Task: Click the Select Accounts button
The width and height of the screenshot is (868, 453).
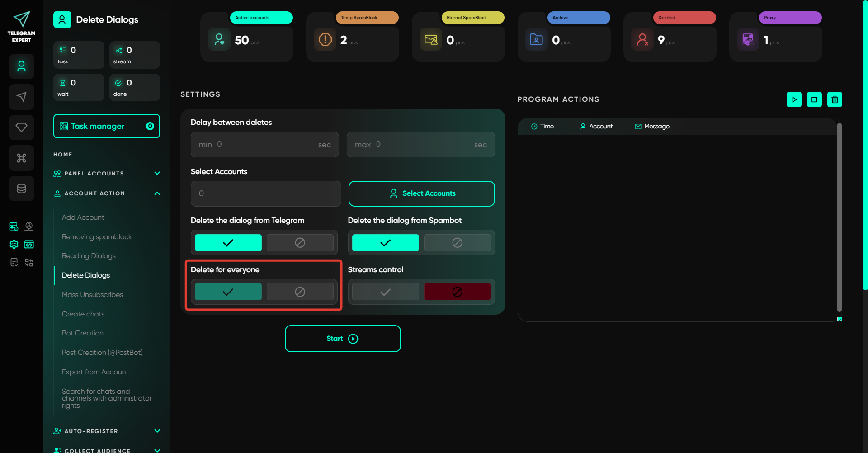Action: click(x=421, y=193)
